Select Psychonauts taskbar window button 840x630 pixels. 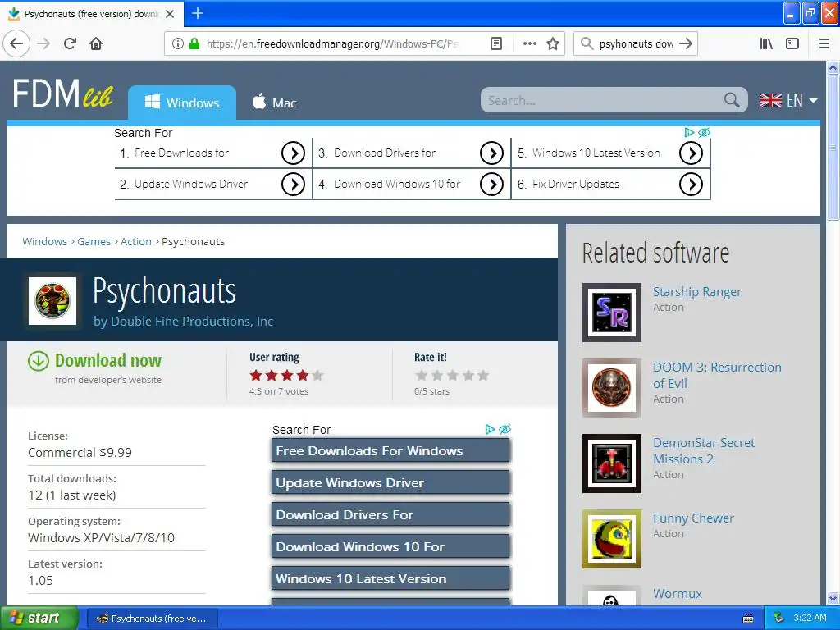(153, 619)
